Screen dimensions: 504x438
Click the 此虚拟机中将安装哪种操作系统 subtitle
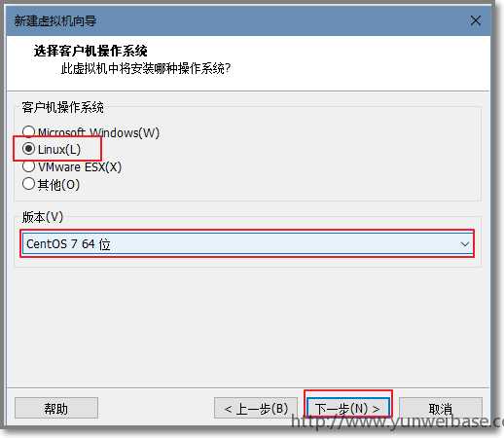pos(146,68)
